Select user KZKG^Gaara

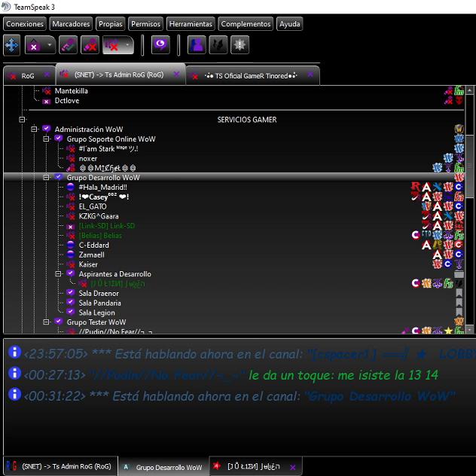(x=99, y=216)
